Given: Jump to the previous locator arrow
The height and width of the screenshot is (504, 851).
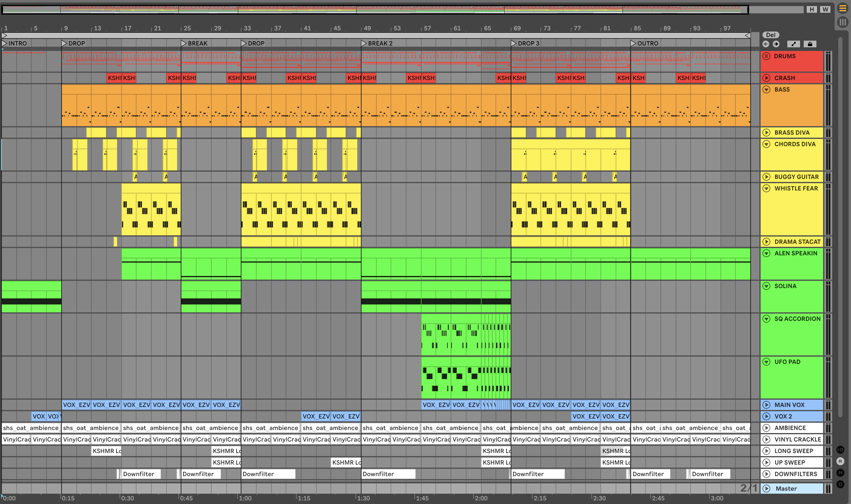Looking at the screenshot, I should click(x=765, y=44).
